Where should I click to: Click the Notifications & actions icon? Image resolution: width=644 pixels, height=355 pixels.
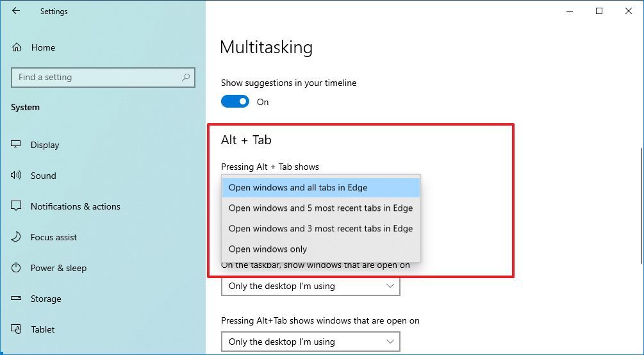coord(17,206)
